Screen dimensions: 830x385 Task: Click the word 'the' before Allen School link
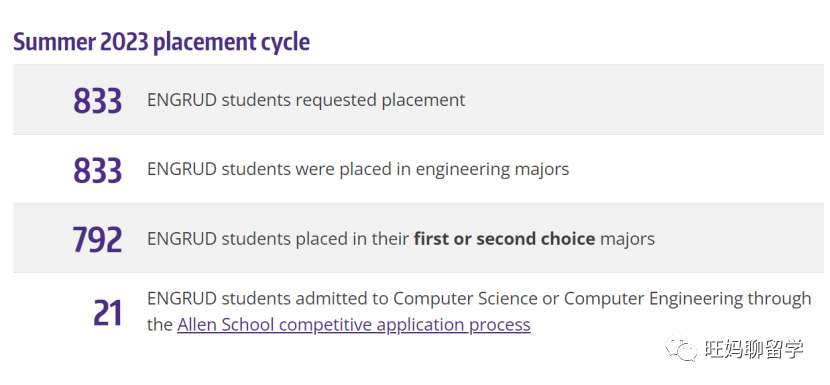pos(160,325)
